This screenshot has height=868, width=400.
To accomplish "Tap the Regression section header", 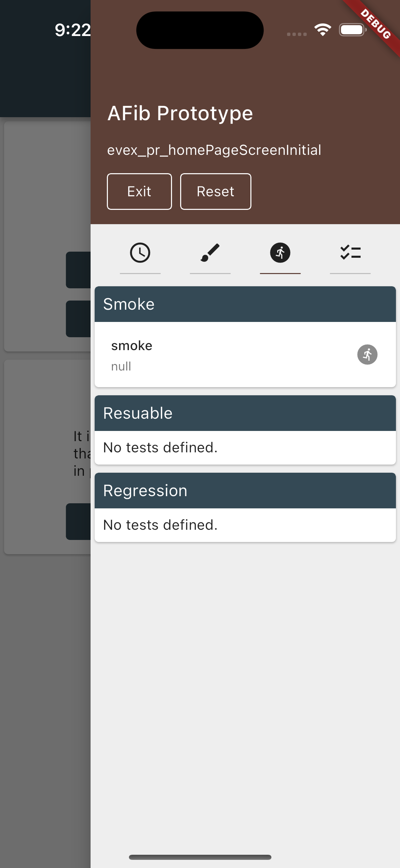I will coord(245,491).
